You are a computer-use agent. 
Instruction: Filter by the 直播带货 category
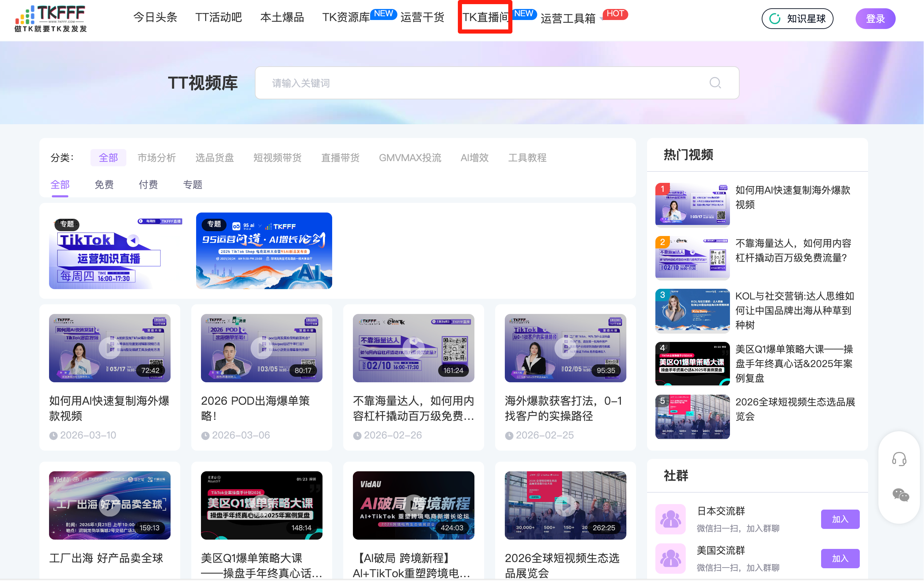[340, 158]
